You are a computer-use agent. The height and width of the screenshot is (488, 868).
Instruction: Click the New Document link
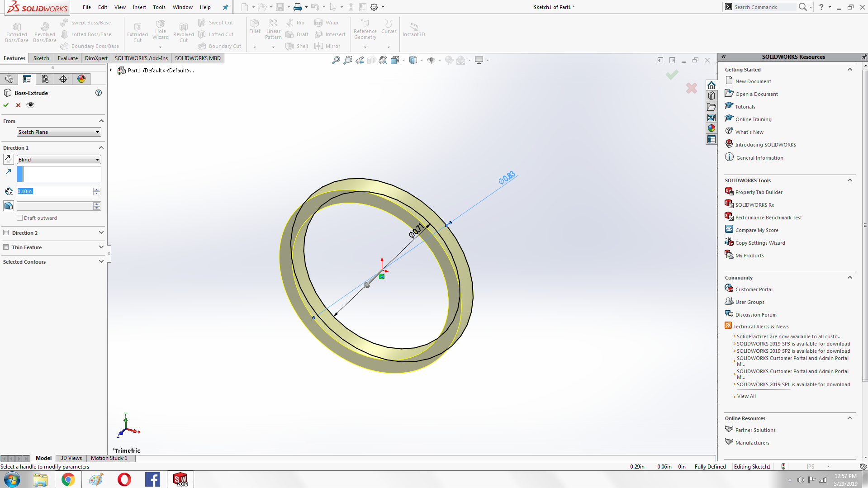tap(753, 81)
